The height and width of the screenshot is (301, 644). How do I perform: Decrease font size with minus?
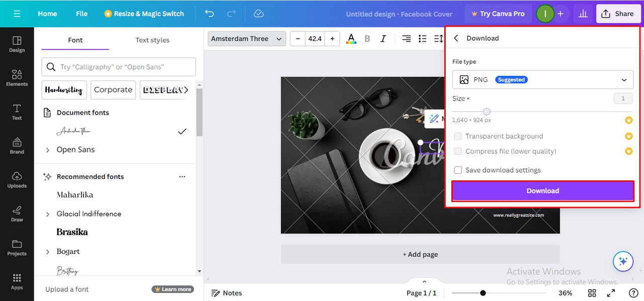pyautogui.click(x=298, y=39)
